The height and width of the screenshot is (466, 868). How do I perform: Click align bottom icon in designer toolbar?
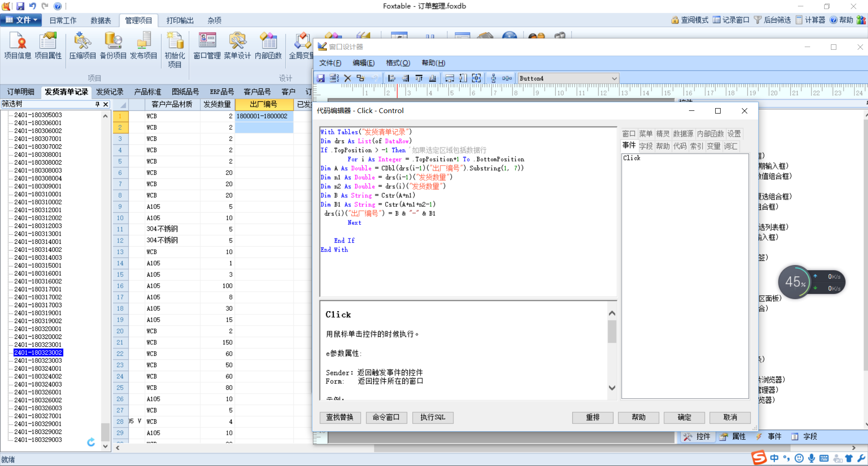point(433,78)
